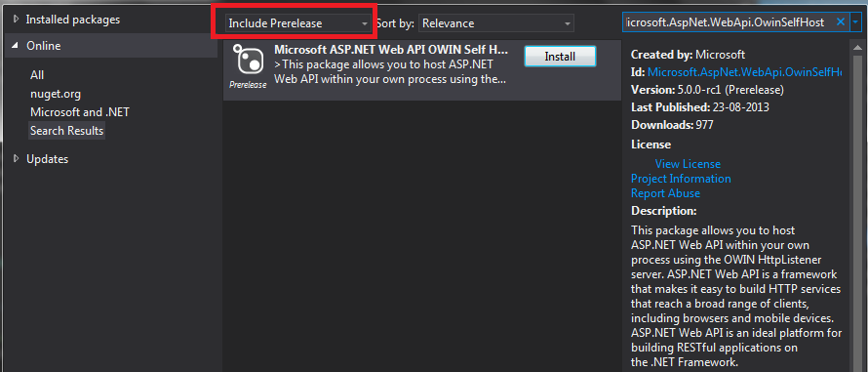The height and width of the screenshot is (372, 868).
Task: Collapse the Online node
Action: 15,46
